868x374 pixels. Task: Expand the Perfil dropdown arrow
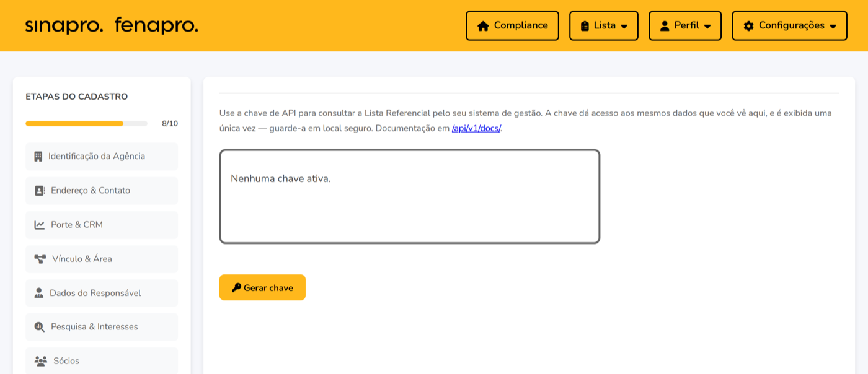pyautogui.click(x=707, y=27)
